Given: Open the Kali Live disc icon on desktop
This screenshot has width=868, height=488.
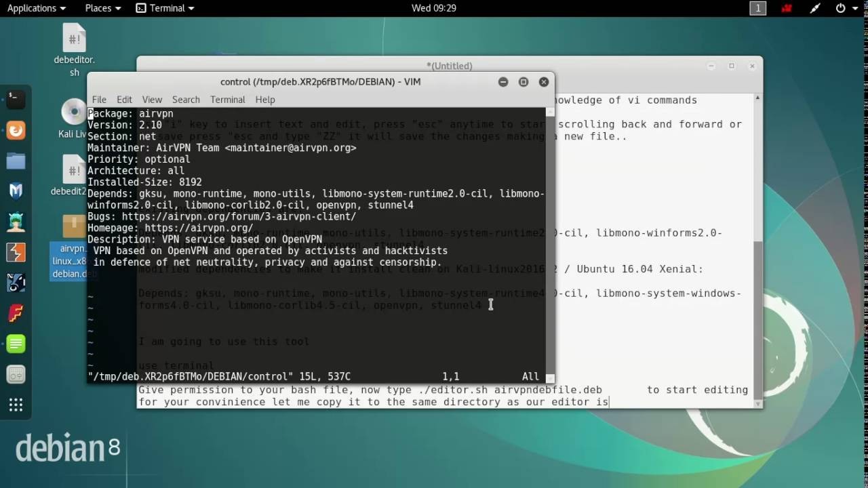Looking at the screenshot, I should [73, 119].
